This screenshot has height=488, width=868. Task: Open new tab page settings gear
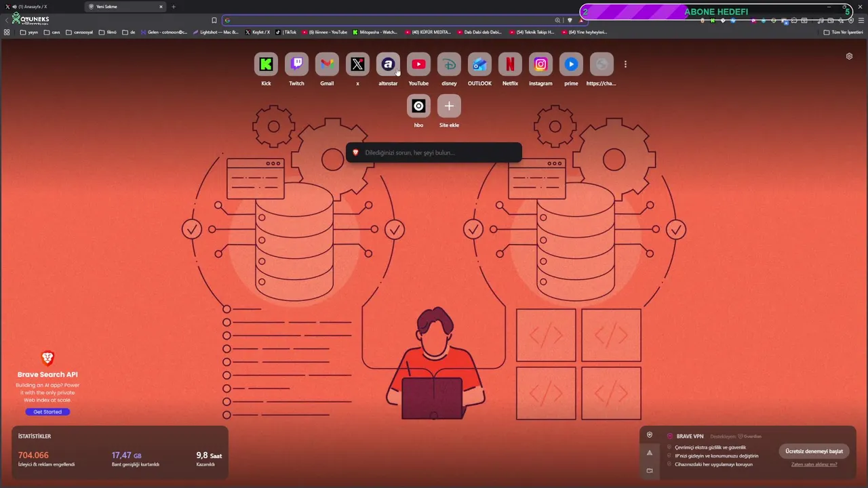[849, 56]
